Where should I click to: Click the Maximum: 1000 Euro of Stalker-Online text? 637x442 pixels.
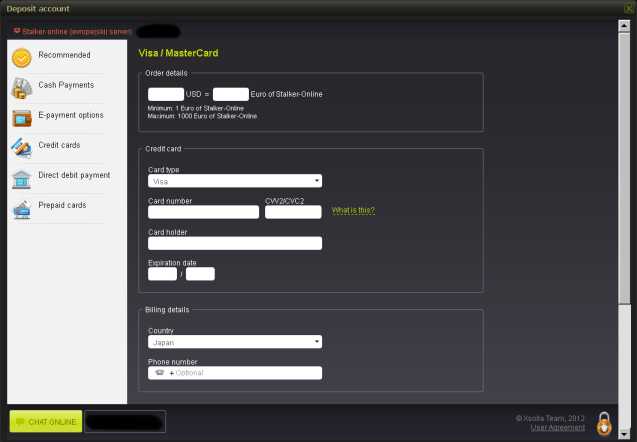pos(202,116)
